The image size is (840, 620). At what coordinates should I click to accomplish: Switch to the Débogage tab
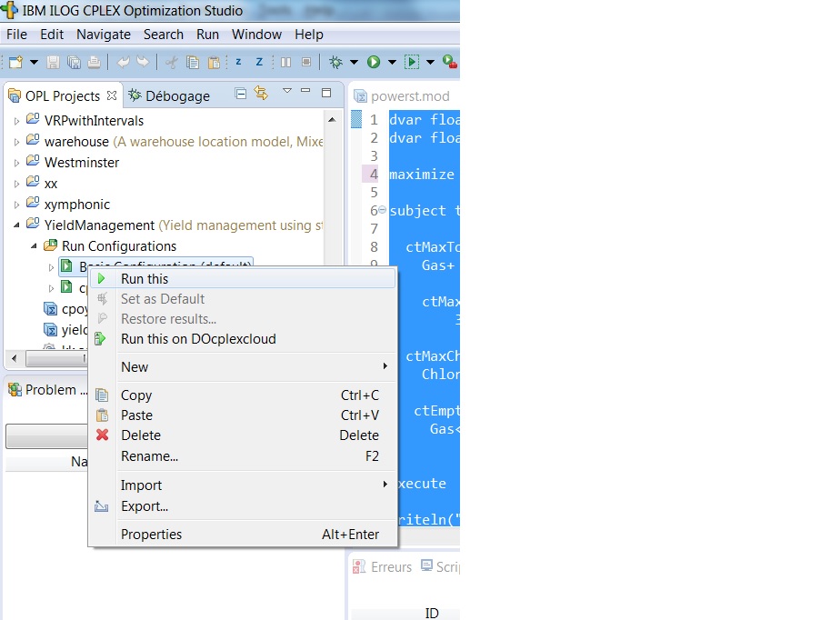169,96
